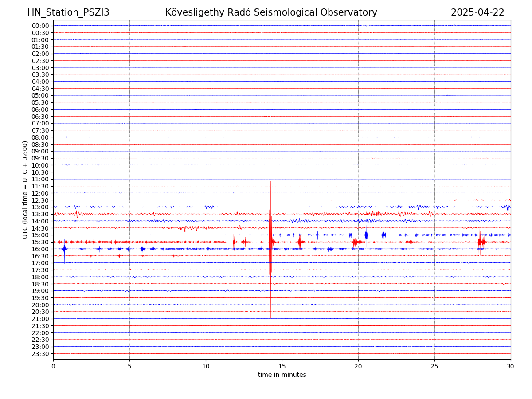Click the x-axis tick label 25
The height and width of the screenshot is (399, 532).
[434, 367]
